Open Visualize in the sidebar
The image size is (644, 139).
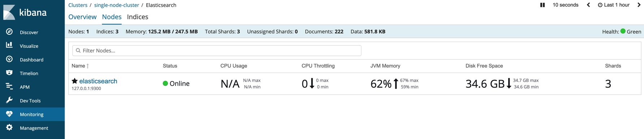(x=29, y=46)
